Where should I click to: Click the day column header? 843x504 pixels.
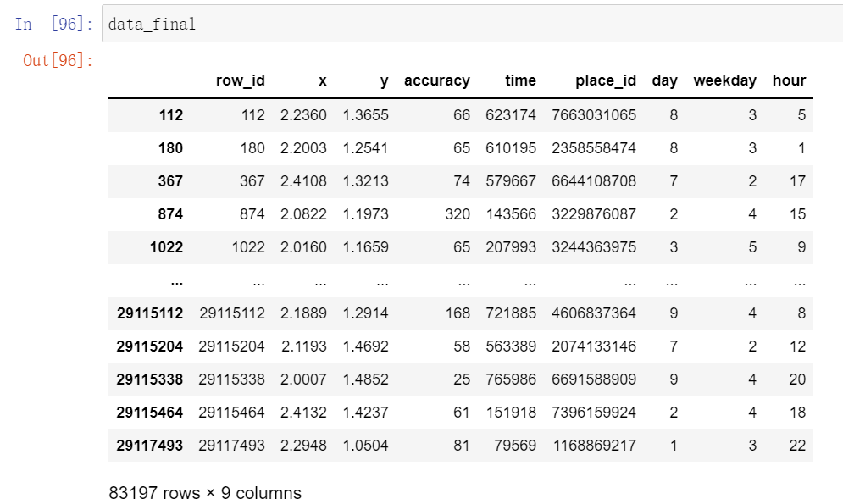(665, 81)
